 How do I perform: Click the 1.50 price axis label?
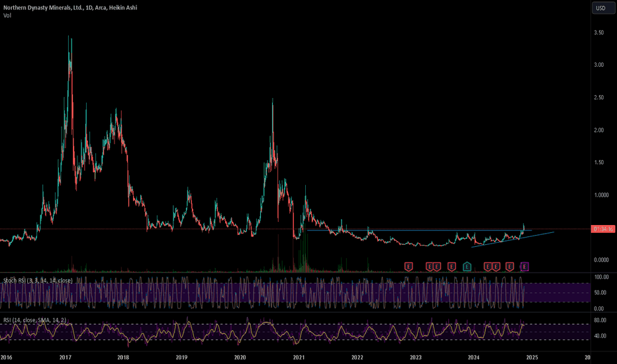(599, 163)
